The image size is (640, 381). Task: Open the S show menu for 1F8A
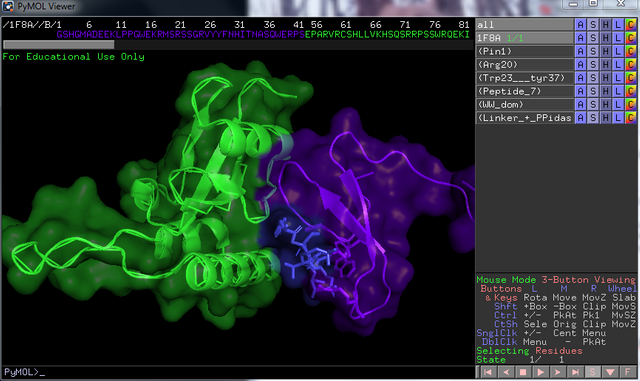point(593,38)
